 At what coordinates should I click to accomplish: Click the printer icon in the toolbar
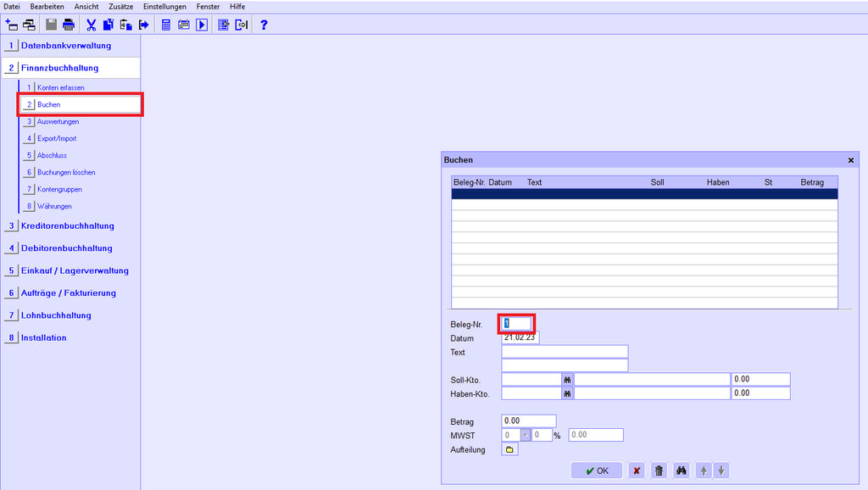tap(69, 25)
